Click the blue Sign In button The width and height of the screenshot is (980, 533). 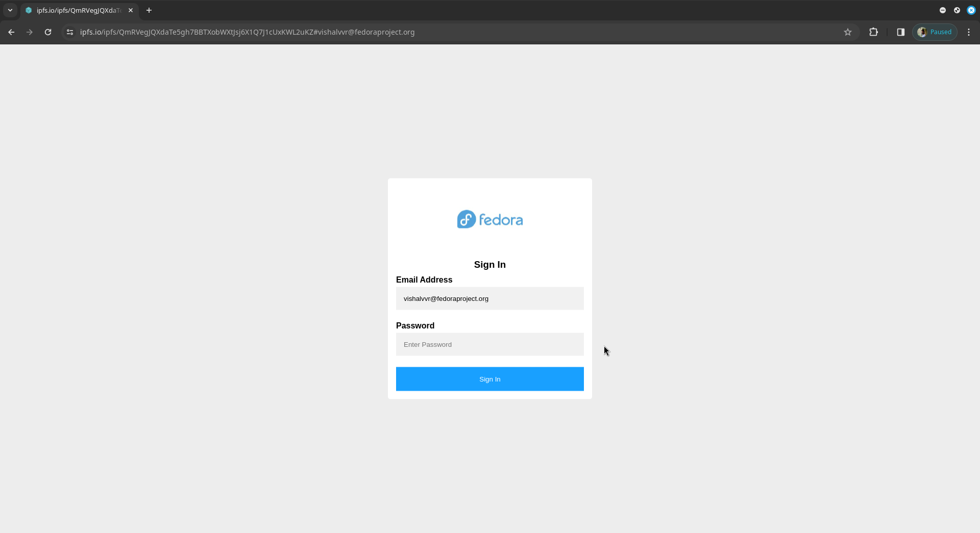click(x=490, y=379)
